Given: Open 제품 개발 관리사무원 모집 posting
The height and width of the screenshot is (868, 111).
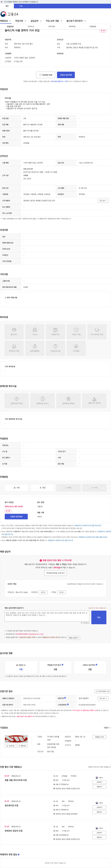Looking at the screenshot, I should 16,780.
